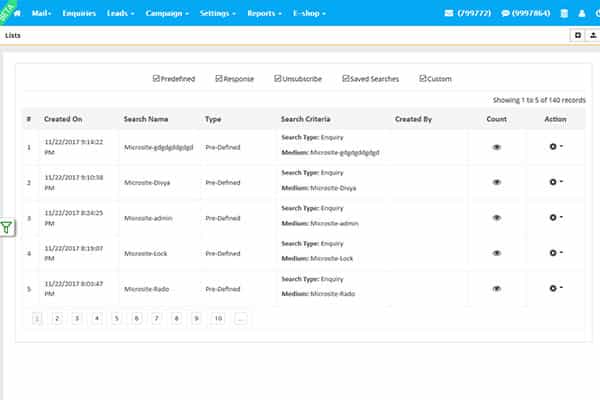Open action gear dropdown for Microsite-Lock
This screenshot has width=600, height=400.
(555, 253)
